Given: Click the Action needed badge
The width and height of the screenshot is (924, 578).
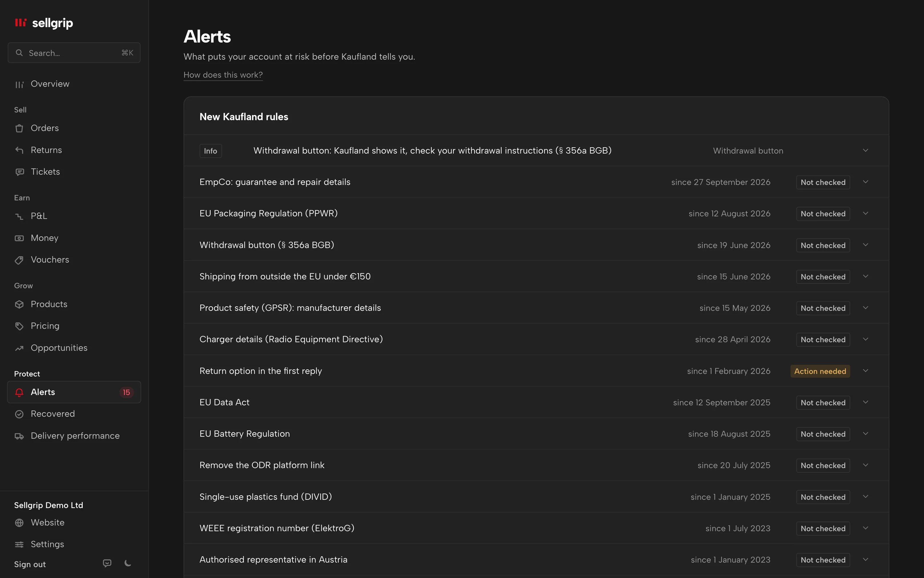Looking at the screenshot, I should pos(820,371).
